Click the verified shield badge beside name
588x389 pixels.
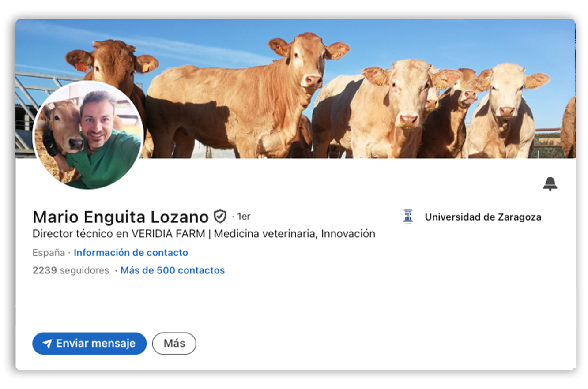[220, 217]
